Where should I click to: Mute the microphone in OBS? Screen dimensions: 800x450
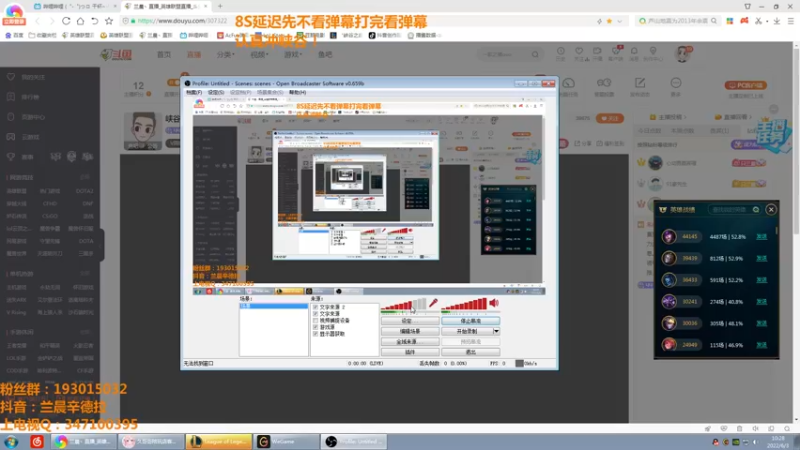pyautogui.click(x=433, y=303)
